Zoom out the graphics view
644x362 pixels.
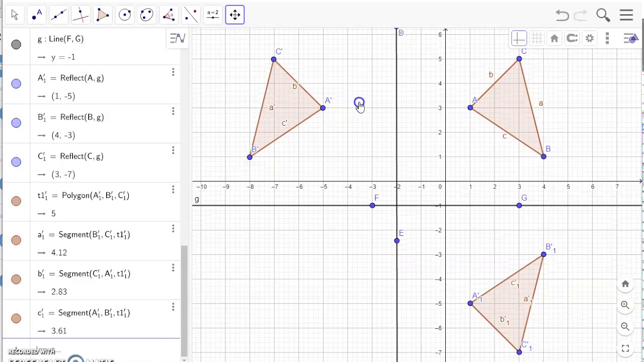[625, 326]
